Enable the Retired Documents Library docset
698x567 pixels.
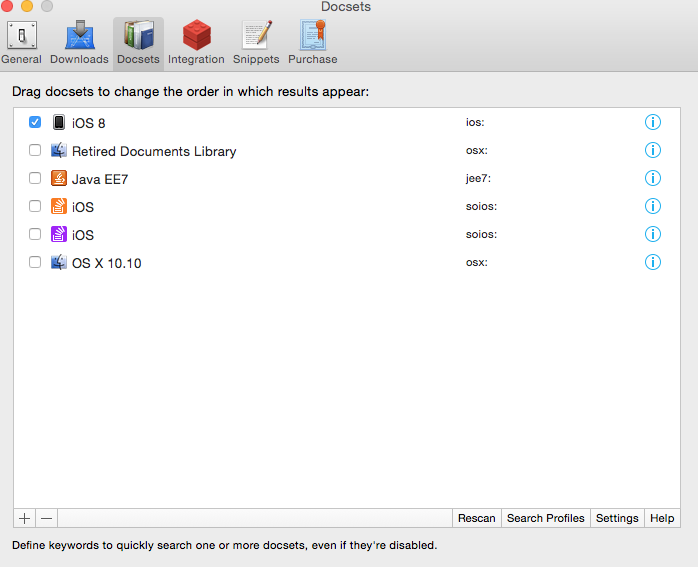(x=35, y=150)
